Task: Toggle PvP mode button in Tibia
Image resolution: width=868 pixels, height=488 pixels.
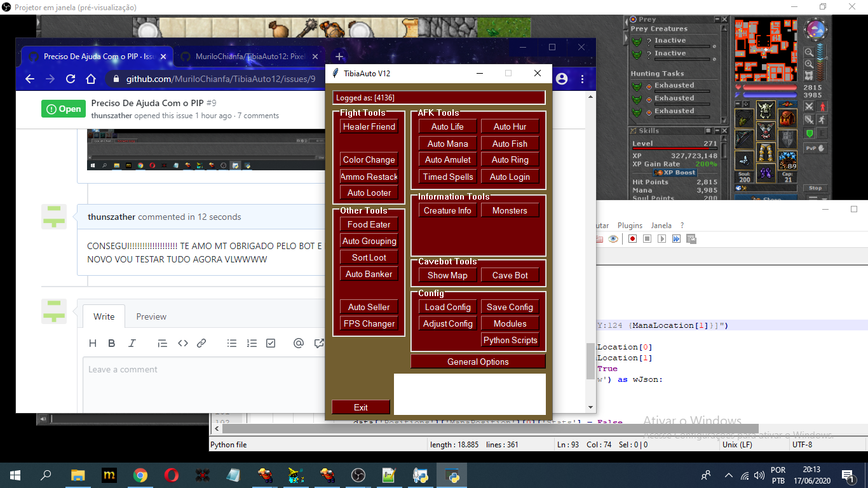Action: pyautogui.click(x=815, y=147)
